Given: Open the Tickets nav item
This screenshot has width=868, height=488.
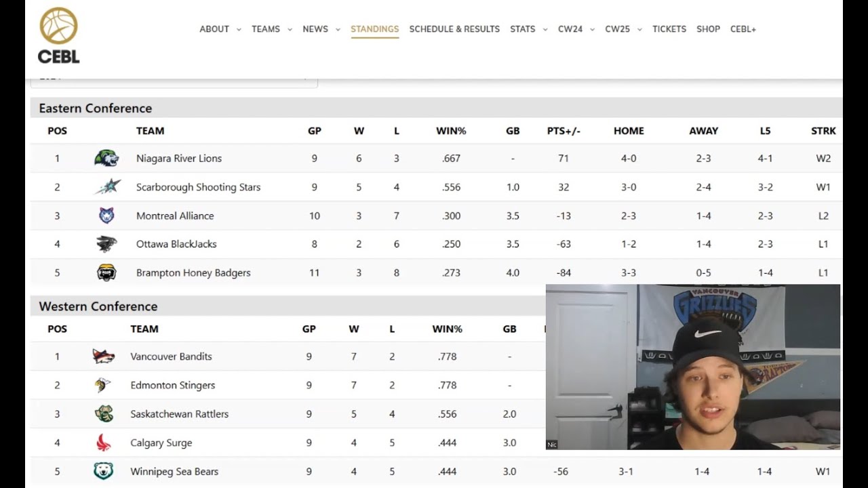Looking at the screenshot, I should (x=669, y=29).
